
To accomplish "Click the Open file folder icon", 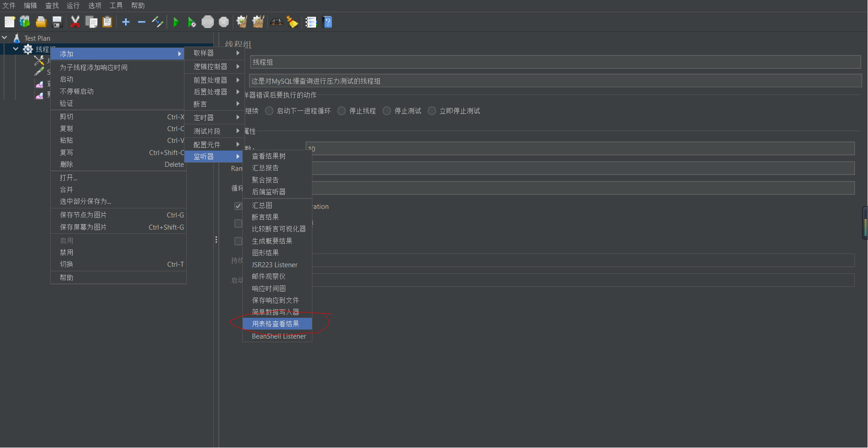I will pyautogui.click(x=41, y=22).
